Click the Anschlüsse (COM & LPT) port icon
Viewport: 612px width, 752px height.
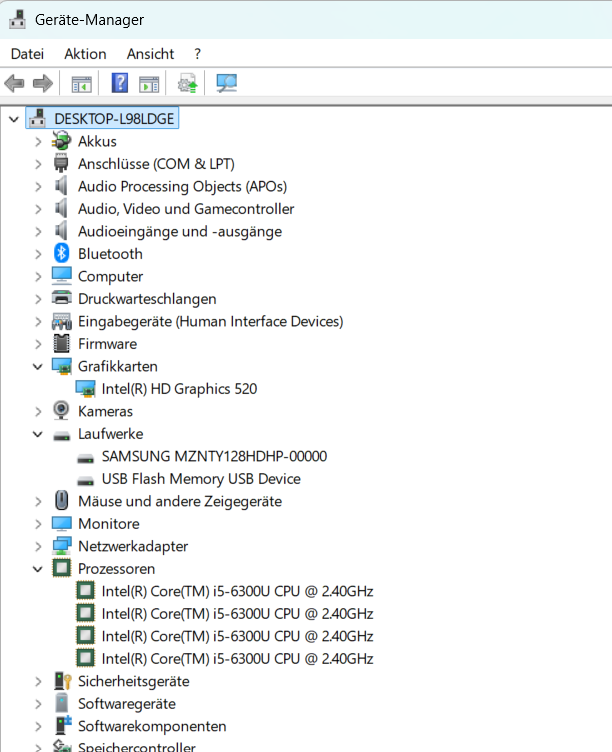(x=61, y=164)
